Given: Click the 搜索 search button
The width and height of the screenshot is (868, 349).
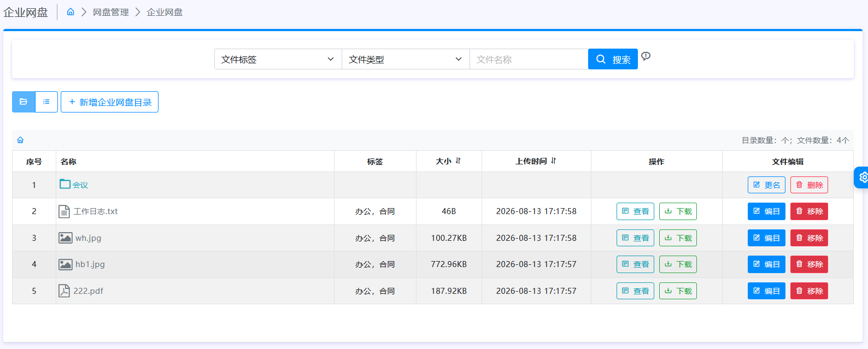Looking at the screenshot, I should pyautogui.click(x=613, y=59).
